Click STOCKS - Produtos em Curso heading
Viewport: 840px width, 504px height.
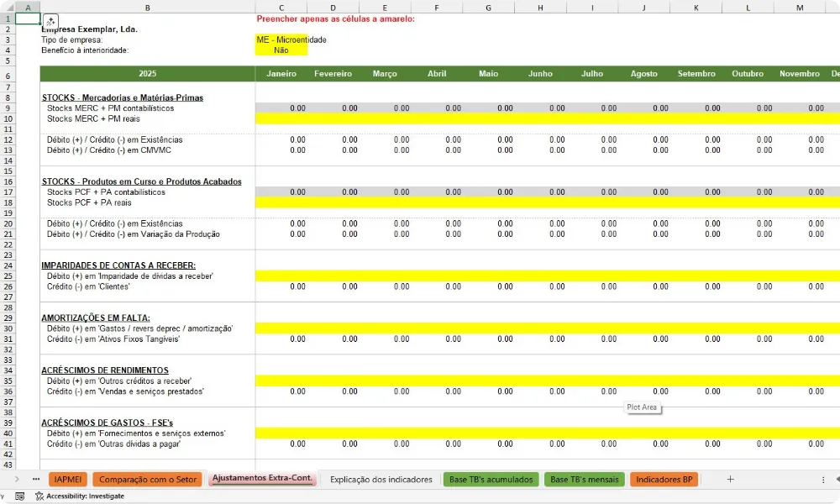click(141, 181)
